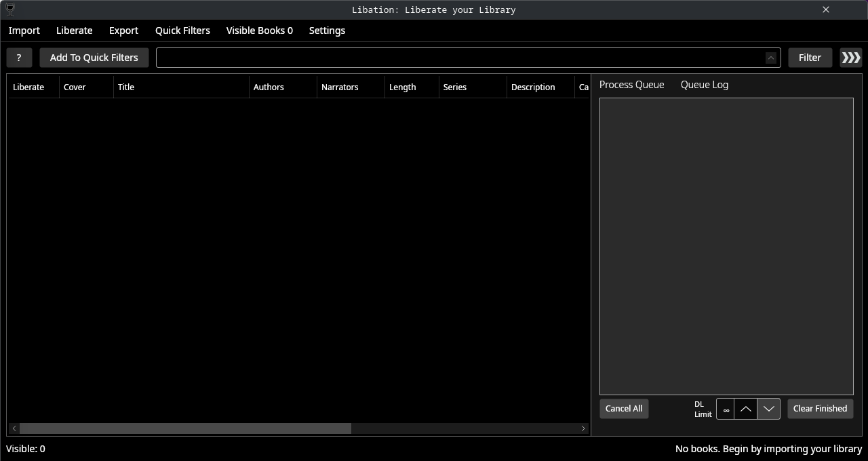The image size is (868, 461).
Task: Sort by the Description column header
Action: coord(541,87)
